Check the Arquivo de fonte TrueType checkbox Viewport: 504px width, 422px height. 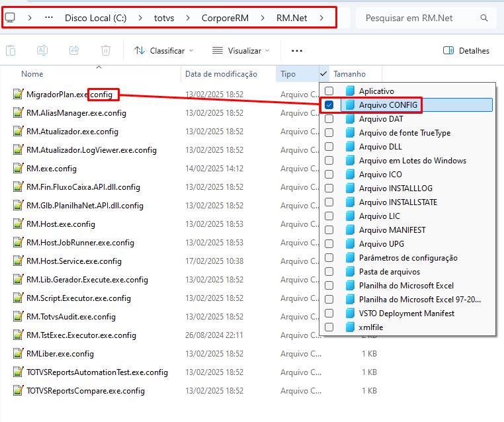pyautogui.click(x=329, y=132)
